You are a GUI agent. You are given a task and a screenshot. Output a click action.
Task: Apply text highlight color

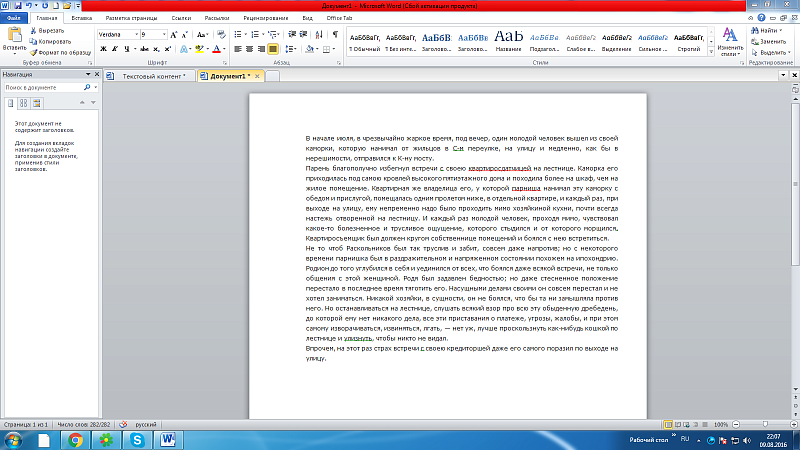click(199, 49)
